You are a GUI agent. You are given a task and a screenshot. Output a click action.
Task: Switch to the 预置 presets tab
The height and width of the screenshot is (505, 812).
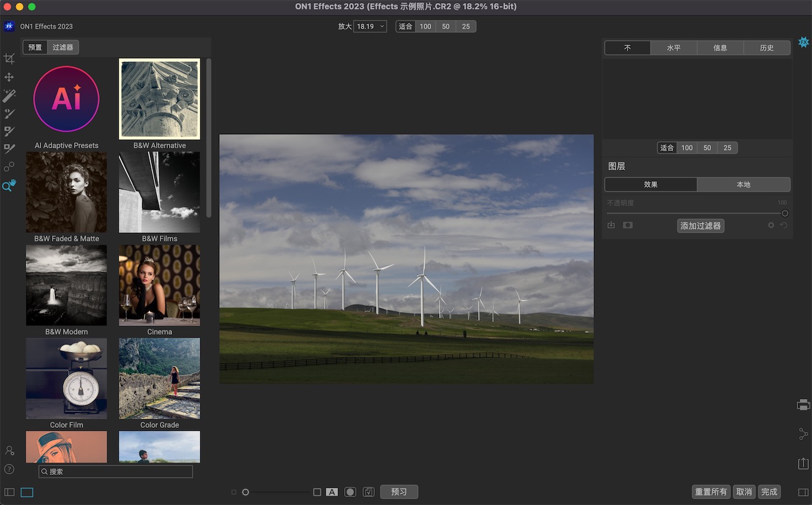tap(36, 47)
